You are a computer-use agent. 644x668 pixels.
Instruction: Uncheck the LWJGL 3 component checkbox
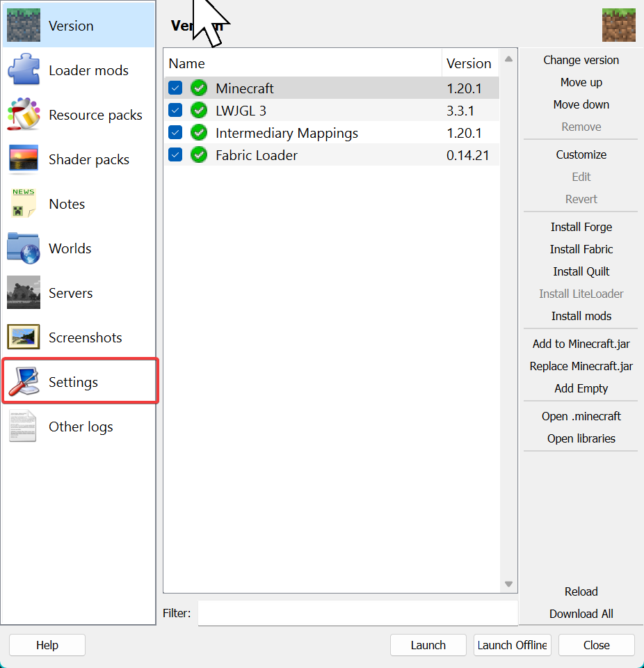175,111
